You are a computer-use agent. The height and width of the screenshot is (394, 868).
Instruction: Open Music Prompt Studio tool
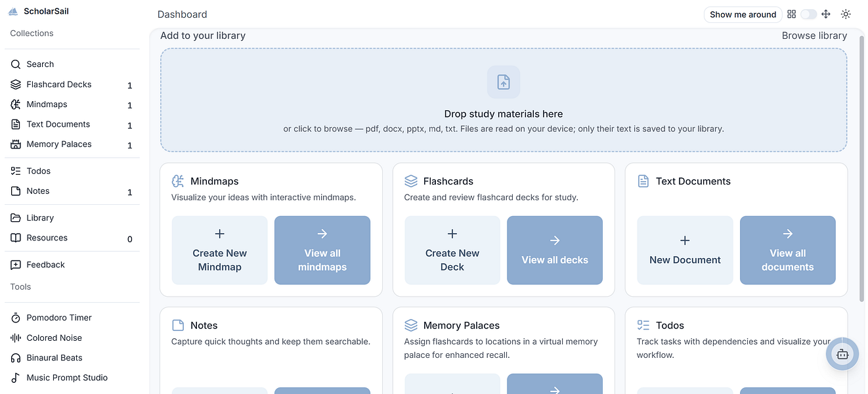72,378
